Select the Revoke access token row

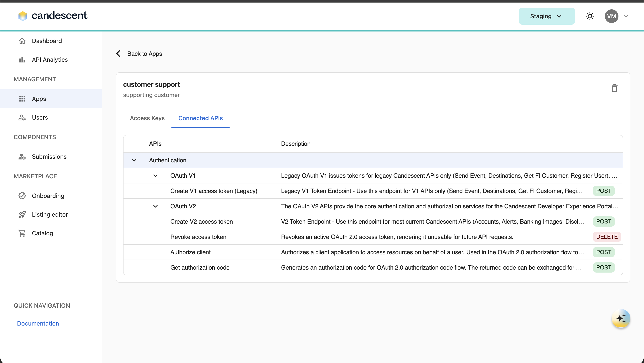click(x=373, y=237)
